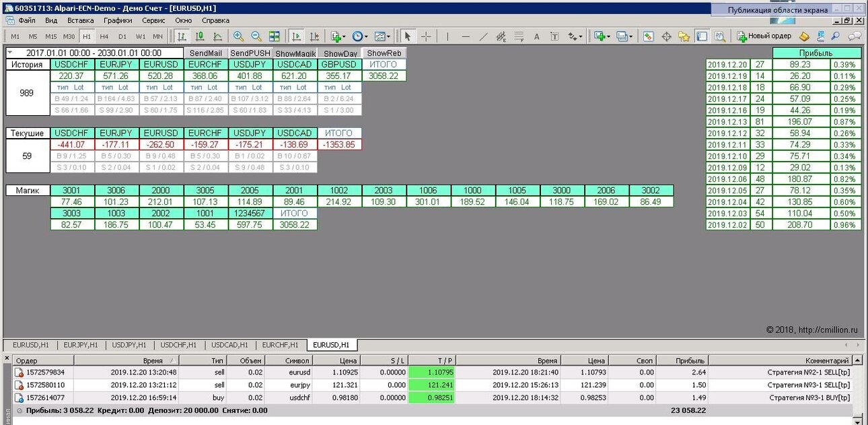The image size is (868, 425).
Task: Tile chart windows with grid icon
Action: pos(275,36)
